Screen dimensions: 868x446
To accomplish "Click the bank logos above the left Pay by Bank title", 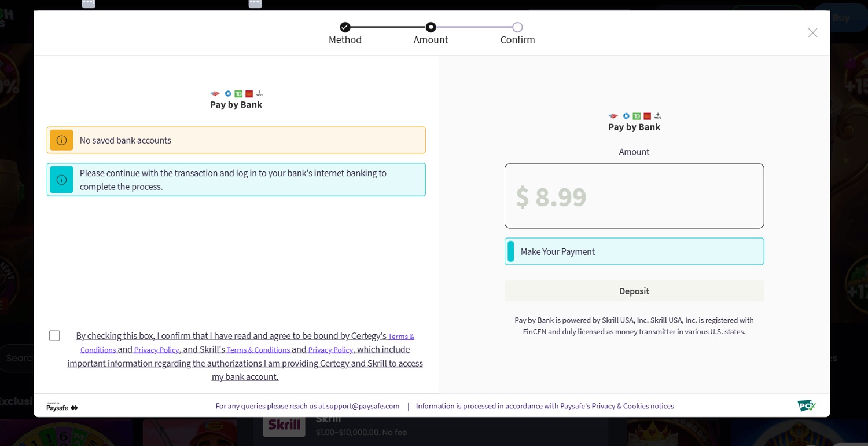I will pyautogui.click(x=236, y=93).
